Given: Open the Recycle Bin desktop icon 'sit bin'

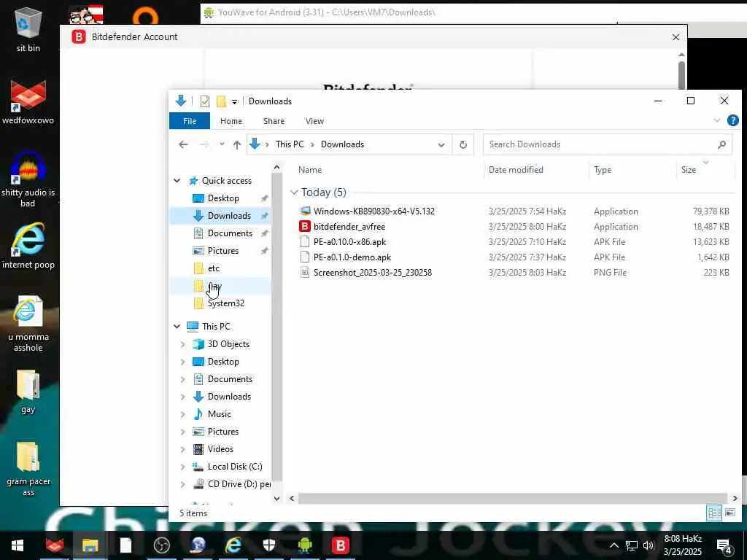Looking at the screenshot, I should pyautogui.click(x=28, y=29).
